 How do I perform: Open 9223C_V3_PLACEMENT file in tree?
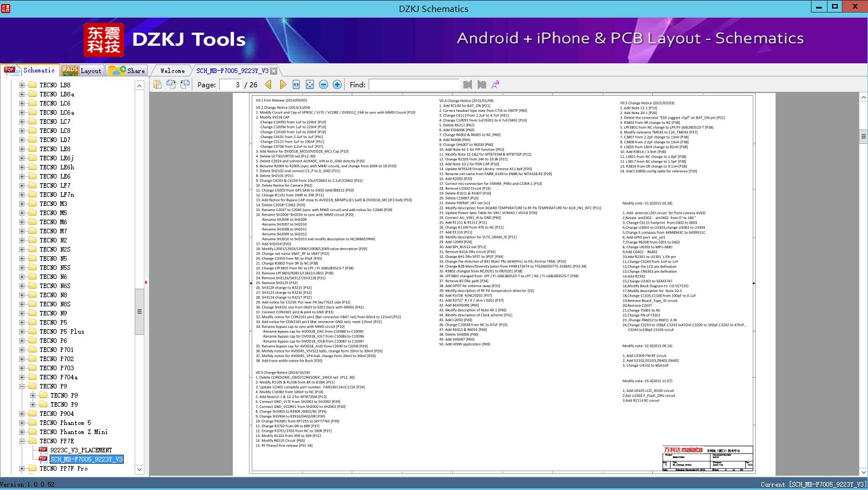click(x=81, y=450)
